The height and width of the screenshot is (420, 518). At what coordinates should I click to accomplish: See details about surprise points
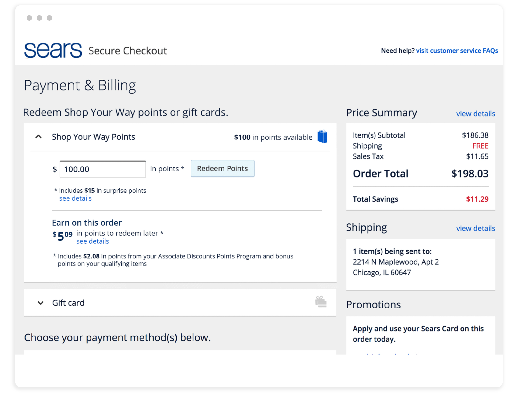(x=75, y=199)
